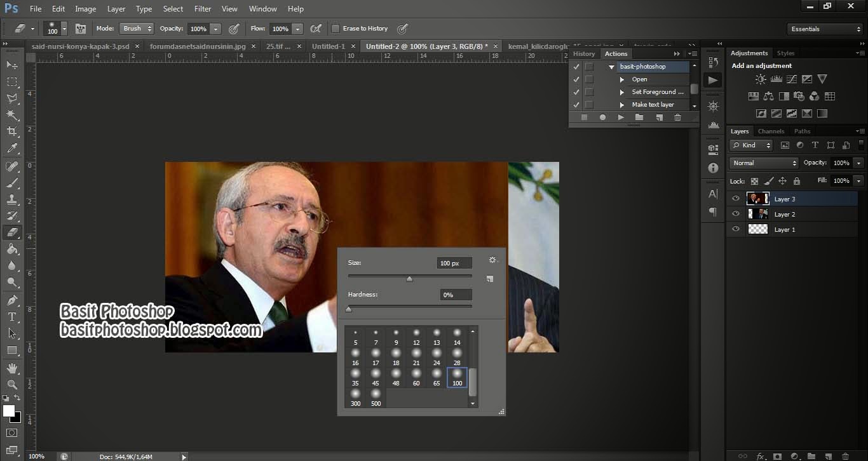Expand the Essentials workspace dropdown
868x461 pixels.
(x=824, y=29)
